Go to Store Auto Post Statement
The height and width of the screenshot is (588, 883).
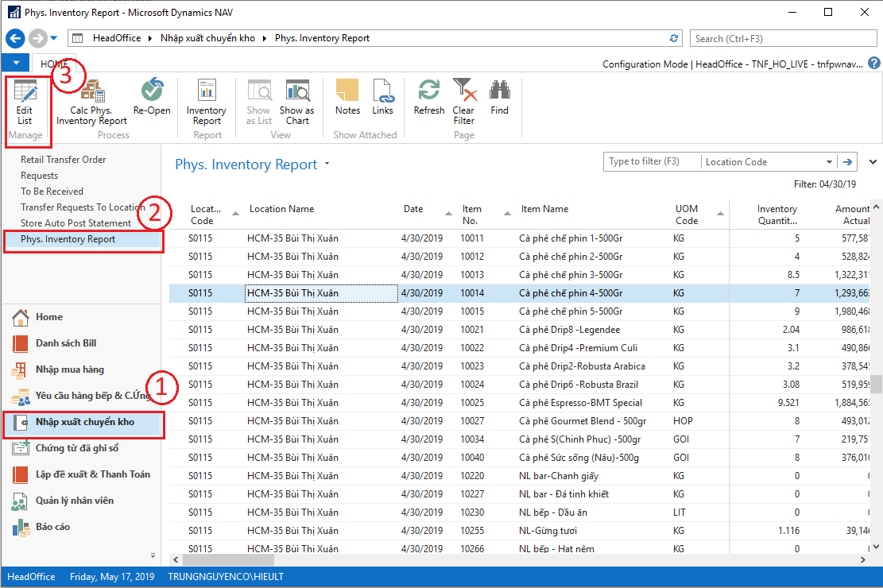coord(76,223)
